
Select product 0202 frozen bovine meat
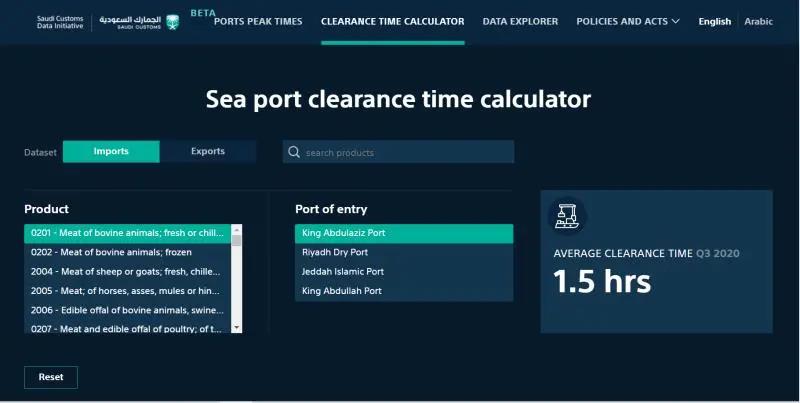point(128,253)
